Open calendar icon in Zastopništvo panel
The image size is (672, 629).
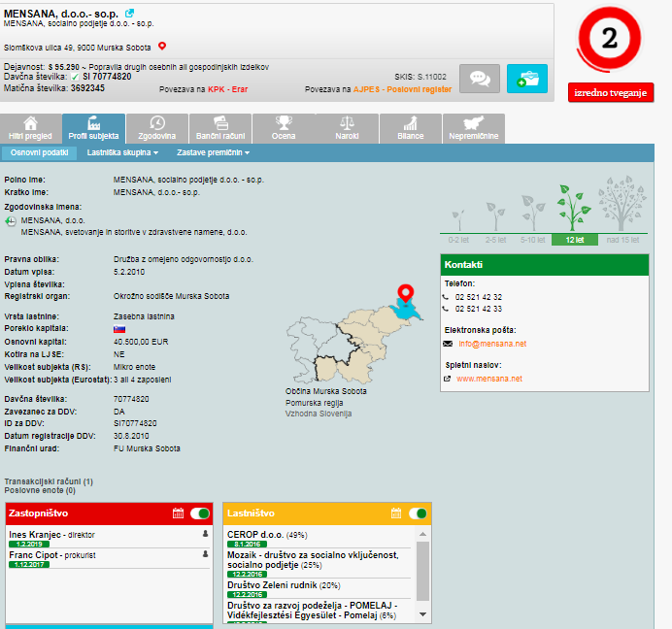178,513
